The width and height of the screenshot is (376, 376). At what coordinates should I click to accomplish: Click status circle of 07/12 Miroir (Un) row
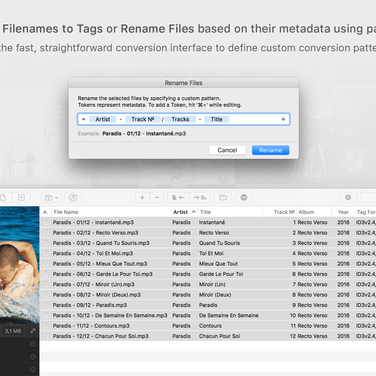46,284
